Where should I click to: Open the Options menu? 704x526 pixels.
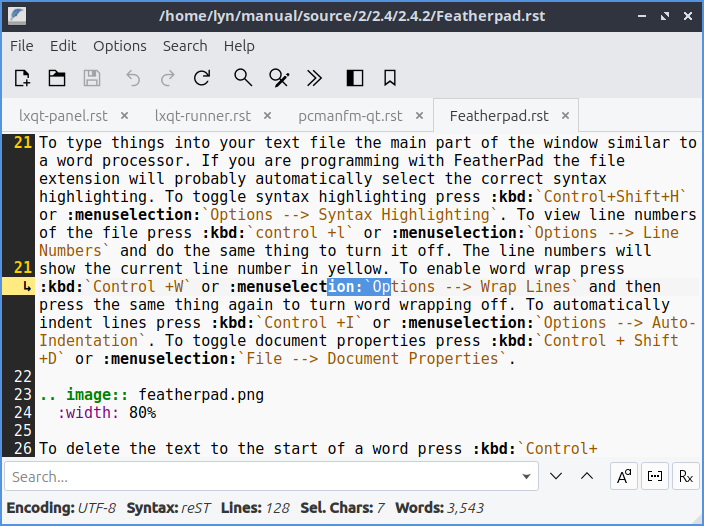click(x=120, y=46)
